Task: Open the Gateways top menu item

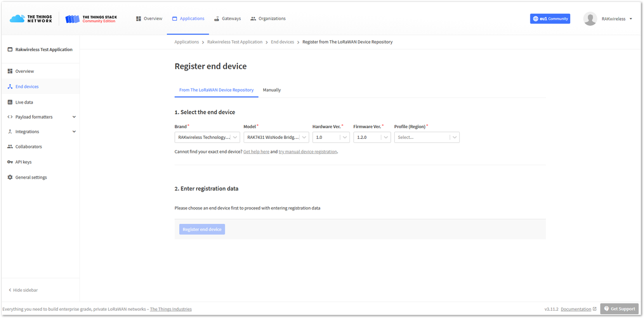Action: pyautogui.click(x=227, y=18)
